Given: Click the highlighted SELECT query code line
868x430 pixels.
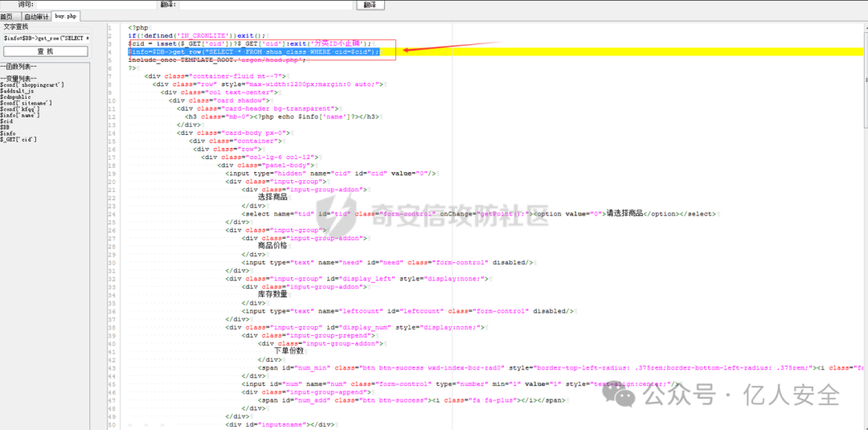Looking at the screenshot, I should [253, 51].
